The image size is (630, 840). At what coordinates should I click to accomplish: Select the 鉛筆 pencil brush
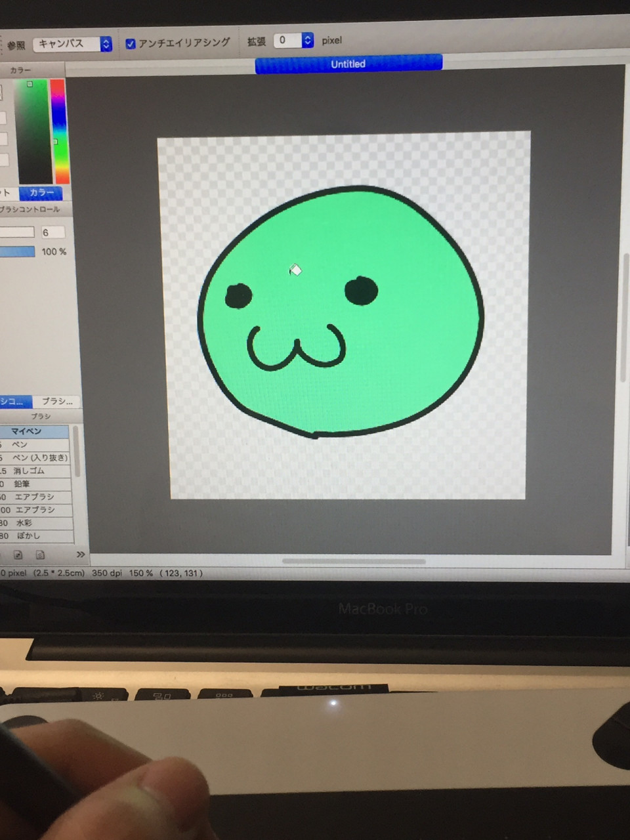pyautogui.click(x=22, y=484)
